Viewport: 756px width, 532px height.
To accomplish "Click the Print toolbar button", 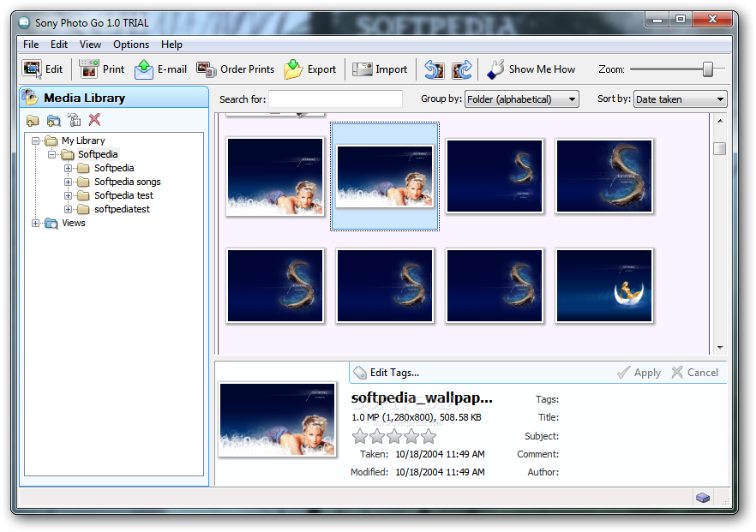I will click(102, 69).
